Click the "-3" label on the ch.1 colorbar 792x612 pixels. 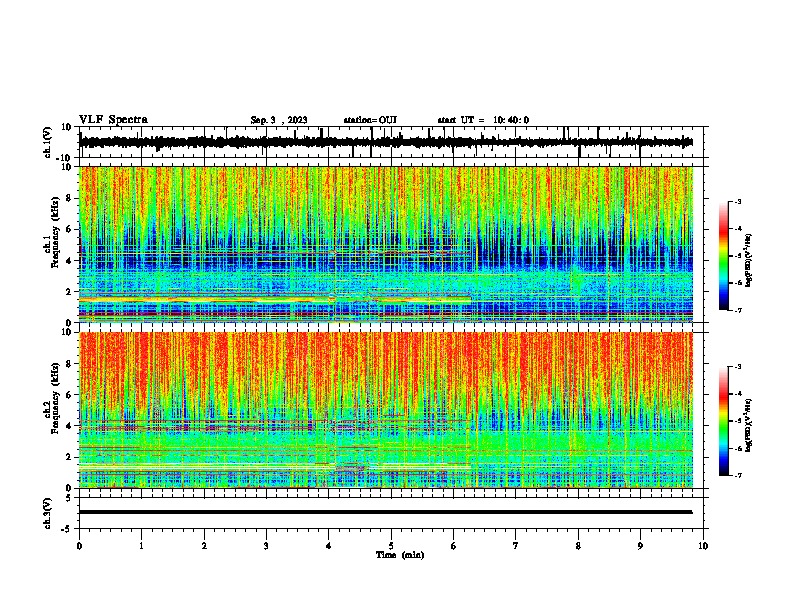[737, 202]
